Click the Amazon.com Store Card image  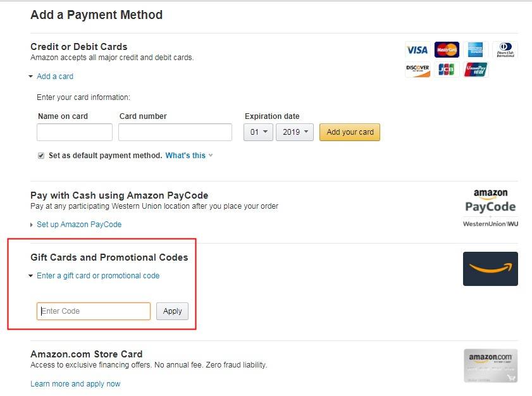(x=491, y=366)
